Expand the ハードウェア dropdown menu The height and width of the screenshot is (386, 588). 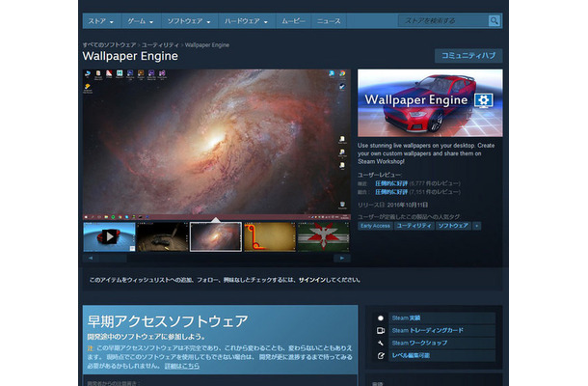(x=247, y=21)
